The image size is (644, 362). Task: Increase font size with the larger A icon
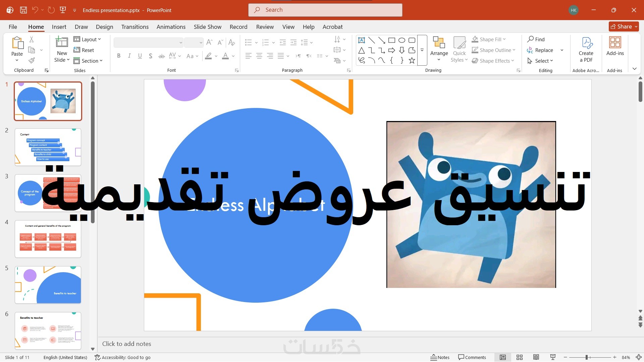coord(209,42)
